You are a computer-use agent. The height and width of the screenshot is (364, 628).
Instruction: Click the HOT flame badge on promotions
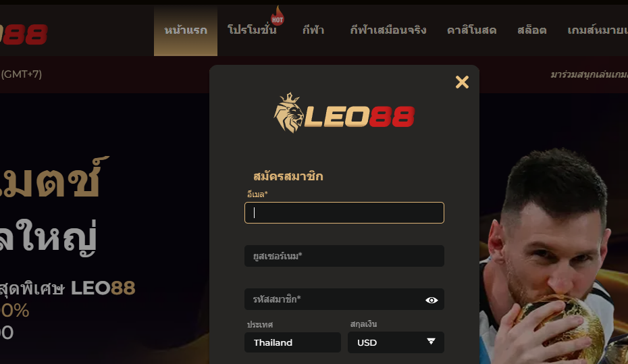(277, 16)
